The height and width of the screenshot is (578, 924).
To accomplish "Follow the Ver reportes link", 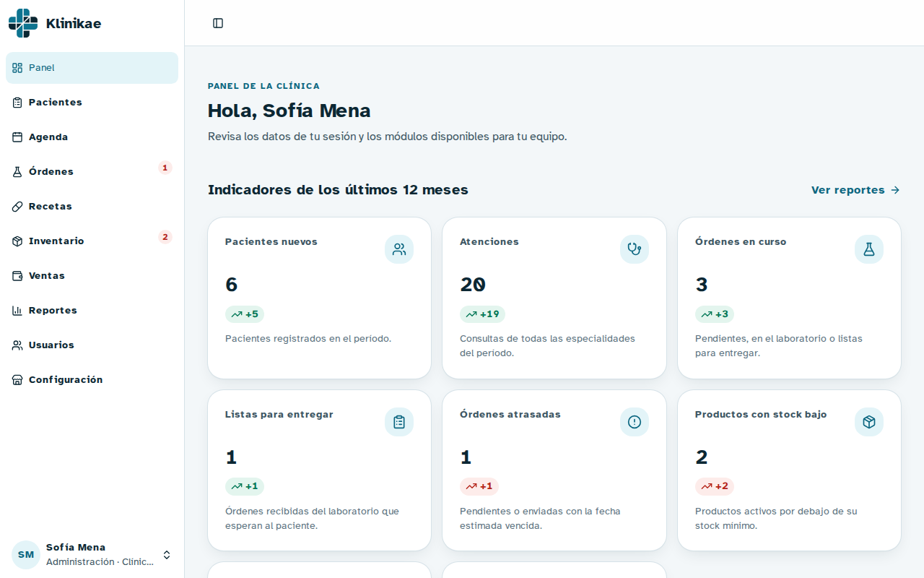I will [x=855, y=190].
